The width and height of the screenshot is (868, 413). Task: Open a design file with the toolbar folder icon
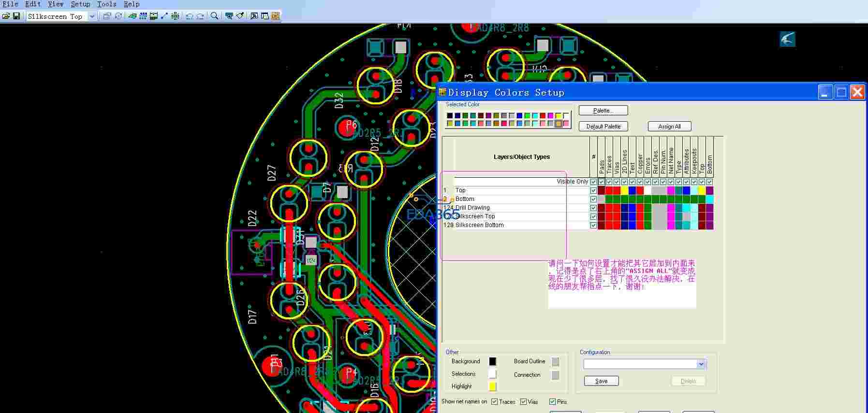(6, 16)
